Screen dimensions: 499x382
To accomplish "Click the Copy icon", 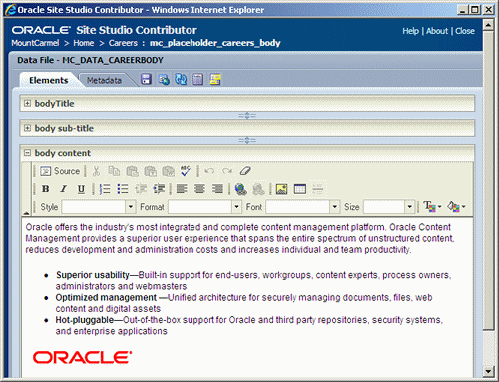I will point(114,171).
